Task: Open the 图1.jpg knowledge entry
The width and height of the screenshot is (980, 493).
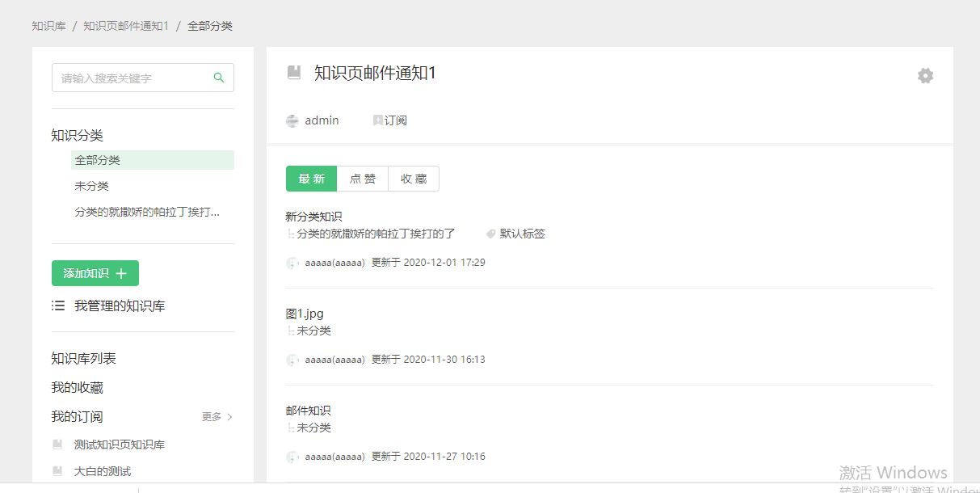Action: [x=305, y=314]
